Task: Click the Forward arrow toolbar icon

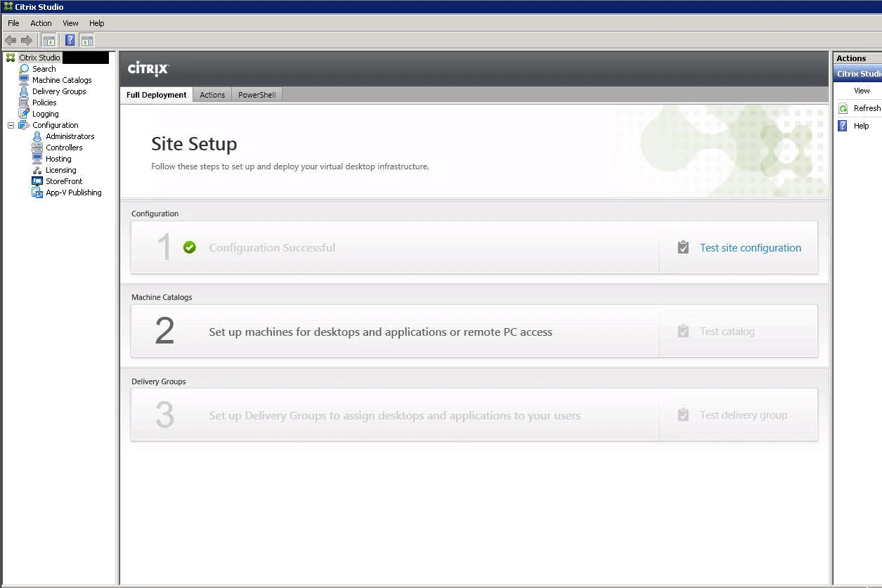Action: (x=27, y=41)
